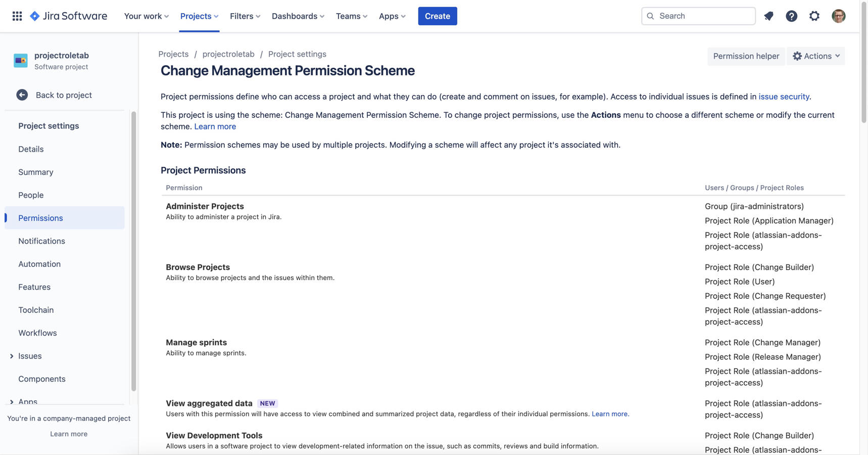The image size is (868, 455).
Task: Open the notifications bell icon
Action: point(768,16)
